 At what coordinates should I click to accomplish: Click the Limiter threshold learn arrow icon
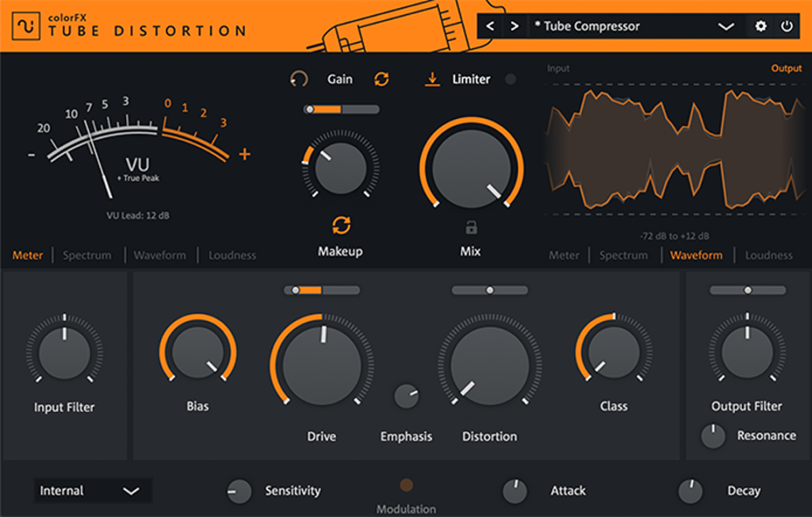click(x=432, y=79)
